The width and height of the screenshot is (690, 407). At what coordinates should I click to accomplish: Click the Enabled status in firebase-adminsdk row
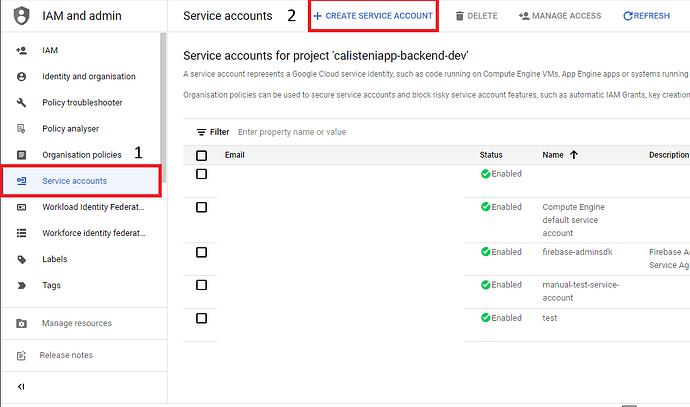tap(501, 252)
